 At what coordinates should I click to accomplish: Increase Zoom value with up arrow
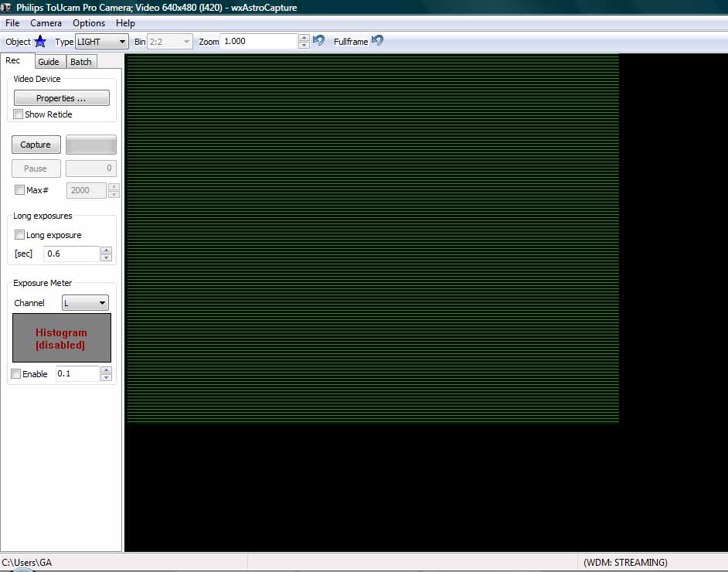(304, 38)
